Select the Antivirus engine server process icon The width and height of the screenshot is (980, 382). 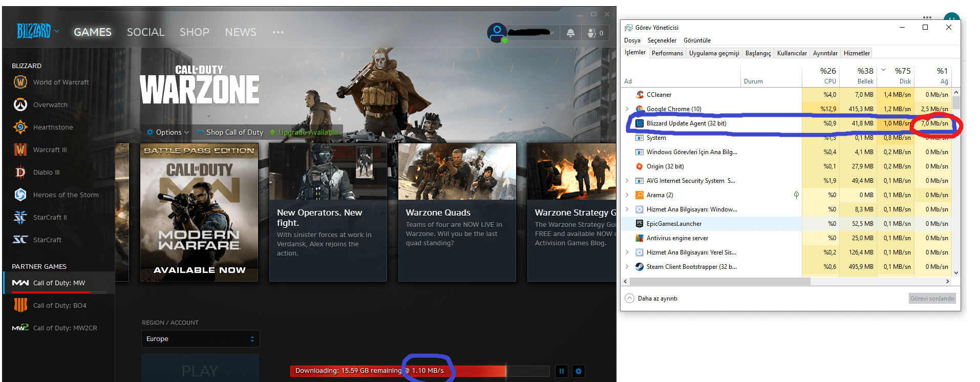click(640, 238)
